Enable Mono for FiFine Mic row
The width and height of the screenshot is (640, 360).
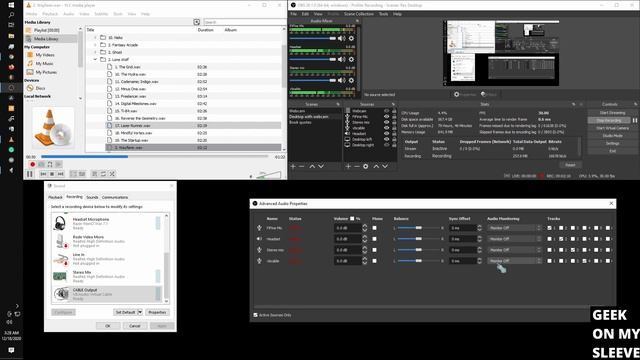click(374, 228)
